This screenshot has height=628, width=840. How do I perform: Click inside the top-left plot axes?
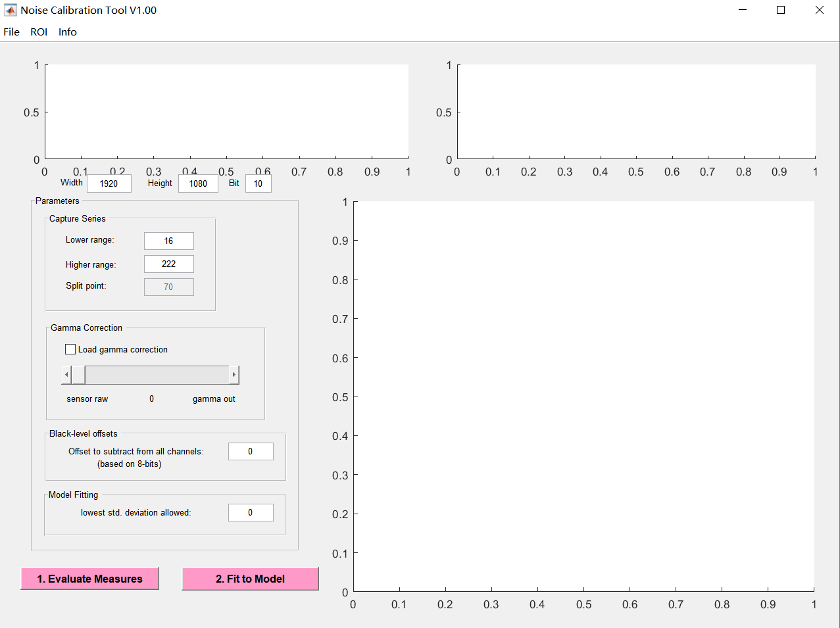pos(226,111)
